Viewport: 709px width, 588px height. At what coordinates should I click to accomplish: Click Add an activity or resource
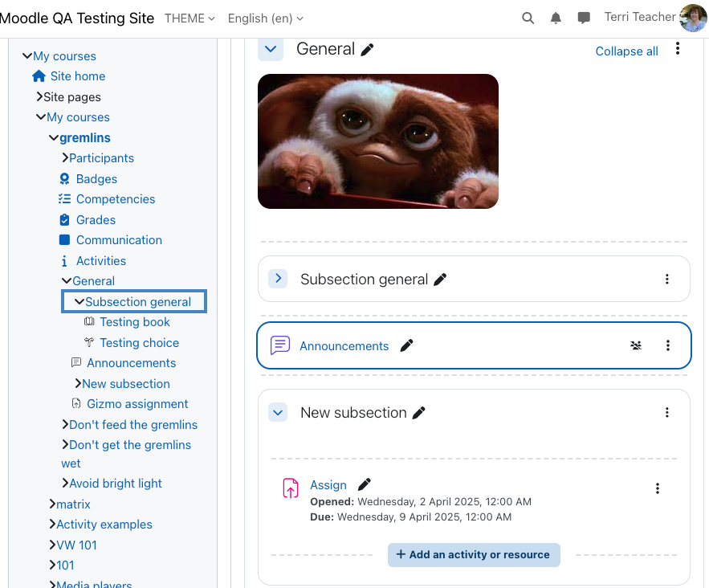click(474, 554)
